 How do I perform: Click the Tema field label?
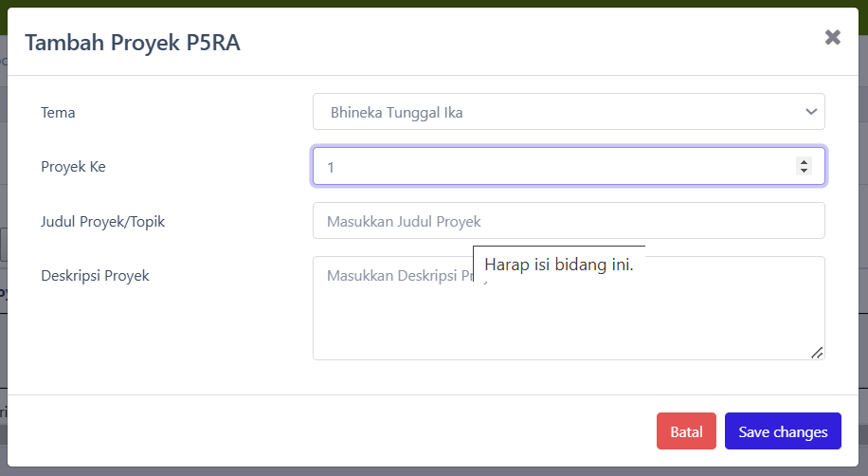pos(58,113)
